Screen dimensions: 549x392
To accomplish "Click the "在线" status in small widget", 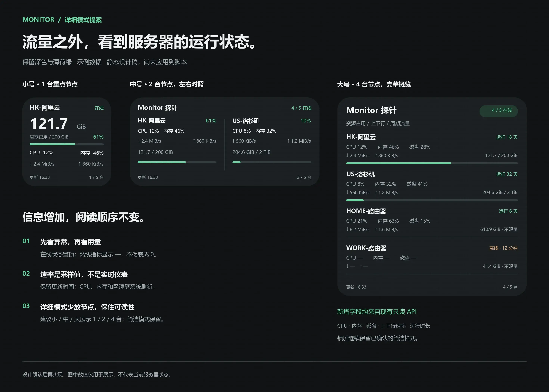I will click(99, 108).
